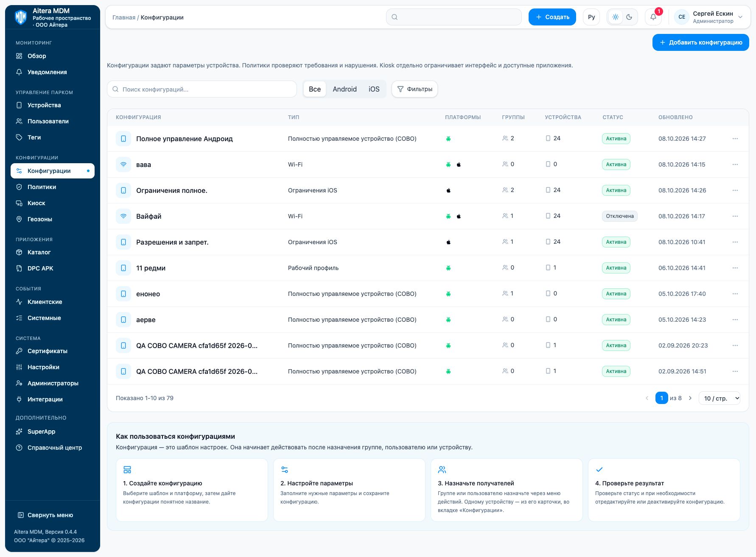756x557 pixels.
Task: Click the Отключена status badge
Action: point(619,216)
